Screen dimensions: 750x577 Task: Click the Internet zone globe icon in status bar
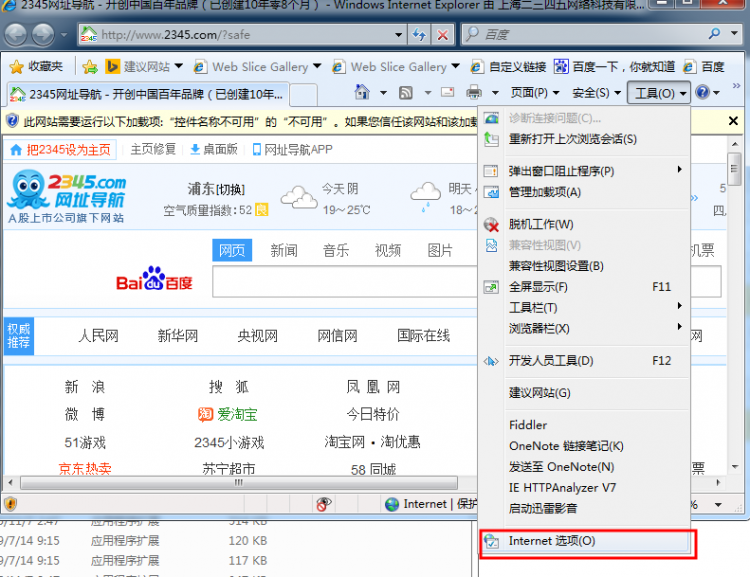tap(392, 504)
